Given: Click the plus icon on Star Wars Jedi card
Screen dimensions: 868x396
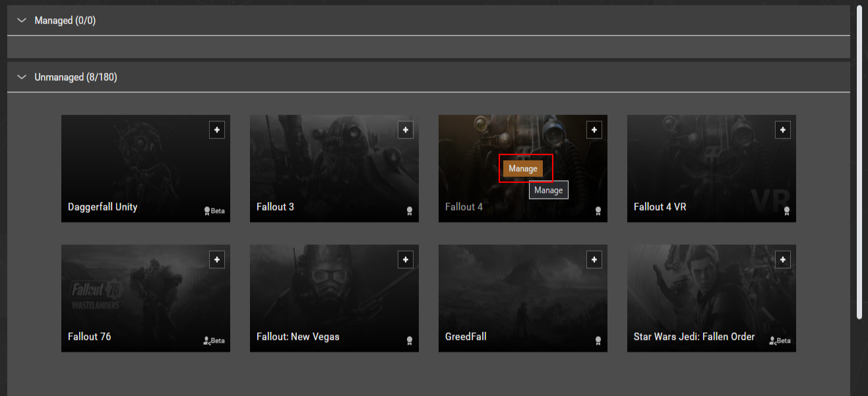Looking at the screenshot, I should coord(783,260).
